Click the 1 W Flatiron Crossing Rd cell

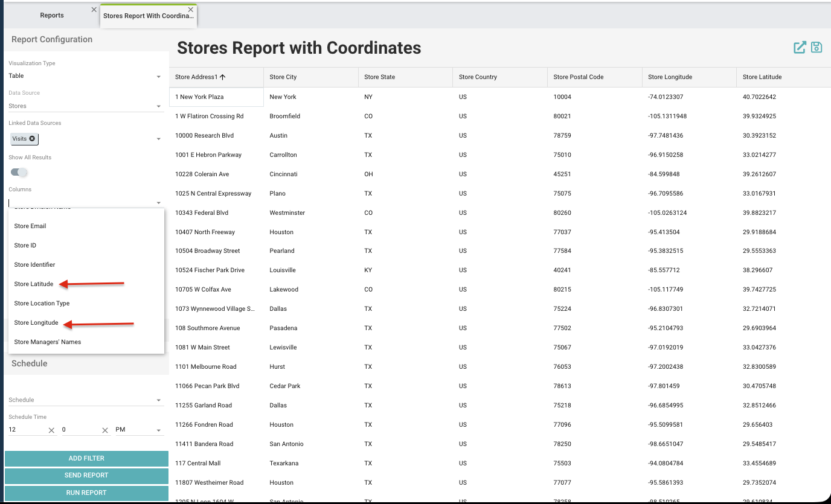[216, 116]
